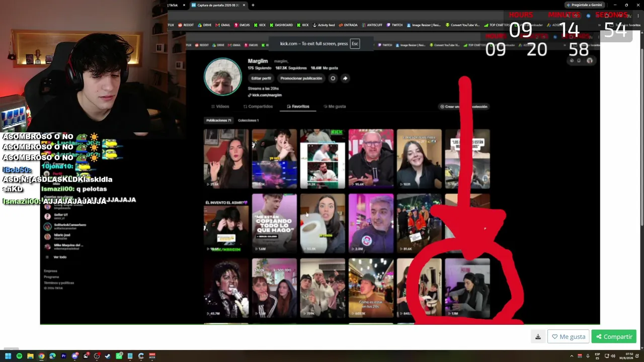Show the Colecciones 1 filter

248,121
